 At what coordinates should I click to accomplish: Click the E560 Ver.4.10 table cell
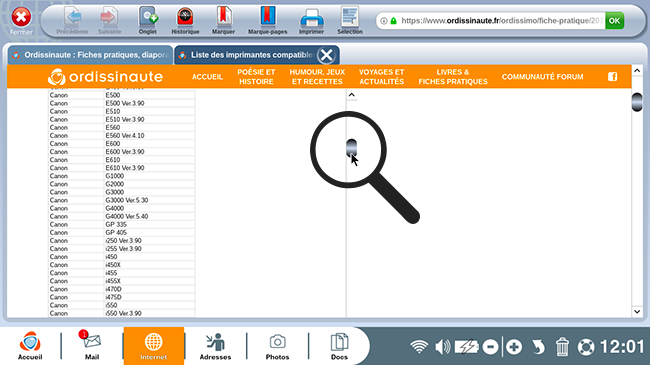pos(149,136)
